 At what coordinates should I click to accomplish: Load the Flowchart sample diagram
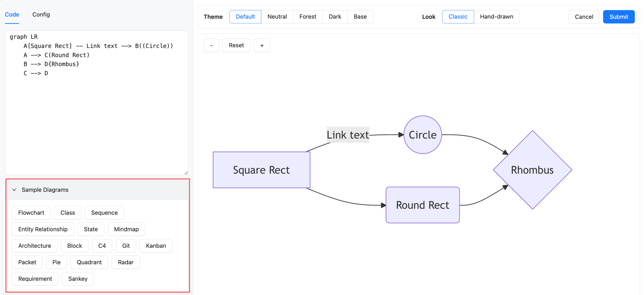[31, 212]
